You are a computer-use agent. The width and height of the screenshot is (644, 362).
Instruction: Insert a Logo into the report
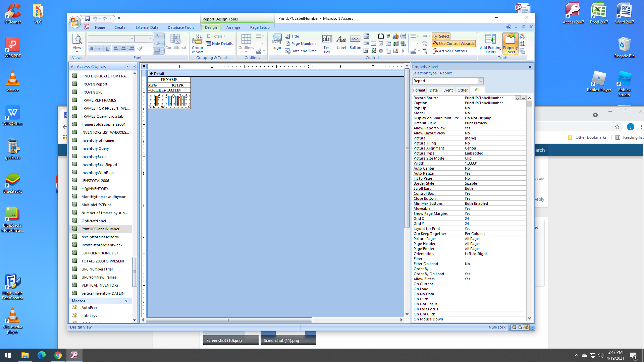tap(276, 42)
